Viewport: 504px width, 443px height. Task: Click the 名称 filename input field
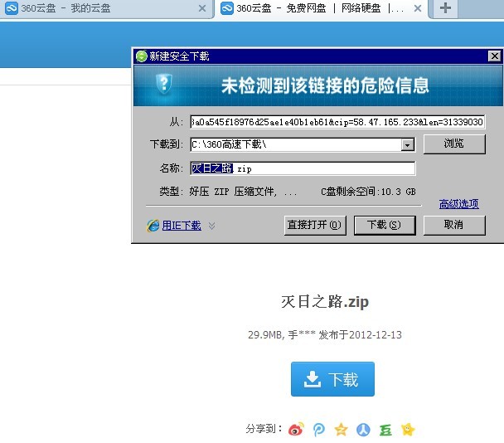[303, 168]
